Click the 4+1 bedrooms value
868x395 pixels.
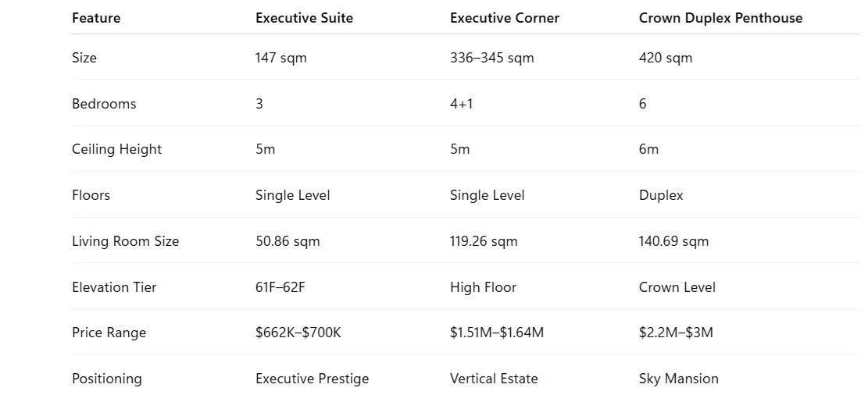point(461,104)
